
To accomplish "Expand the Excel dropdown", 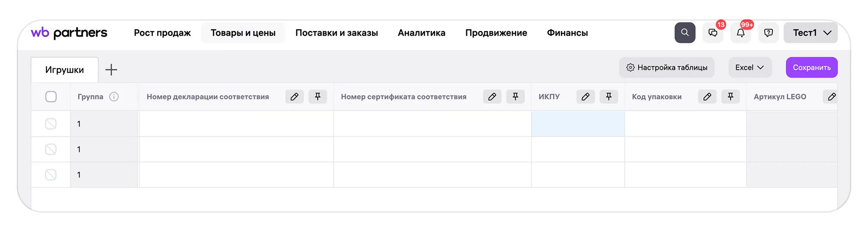I will pyautogui.click(x=750, y=67).
